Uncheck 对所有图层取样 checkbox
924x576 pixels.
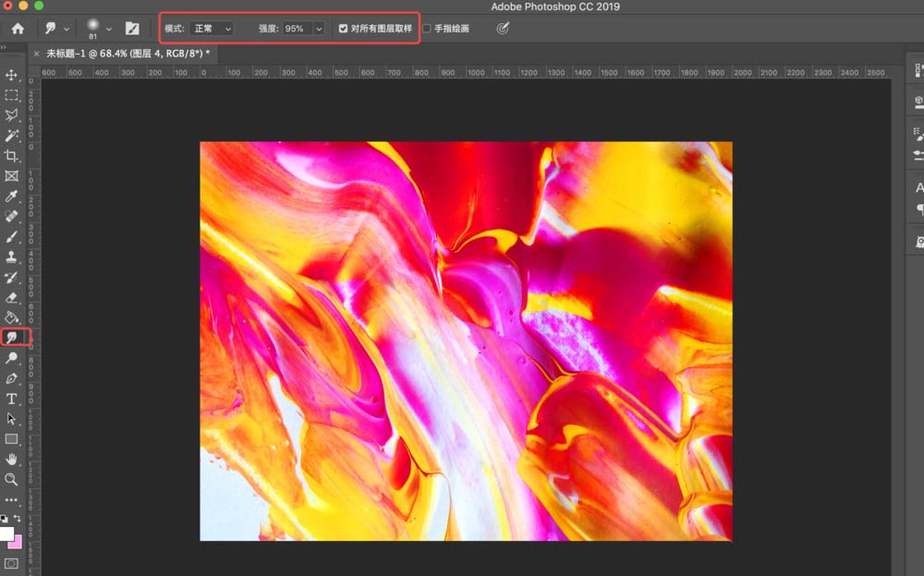pyautogui.click(x=344, y=29)
